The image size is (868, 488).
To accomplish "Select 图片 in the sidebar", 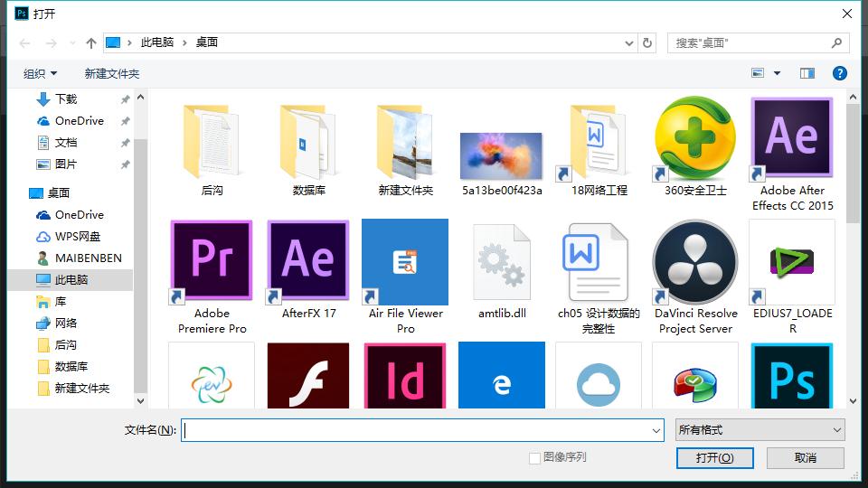I will 66,164.
